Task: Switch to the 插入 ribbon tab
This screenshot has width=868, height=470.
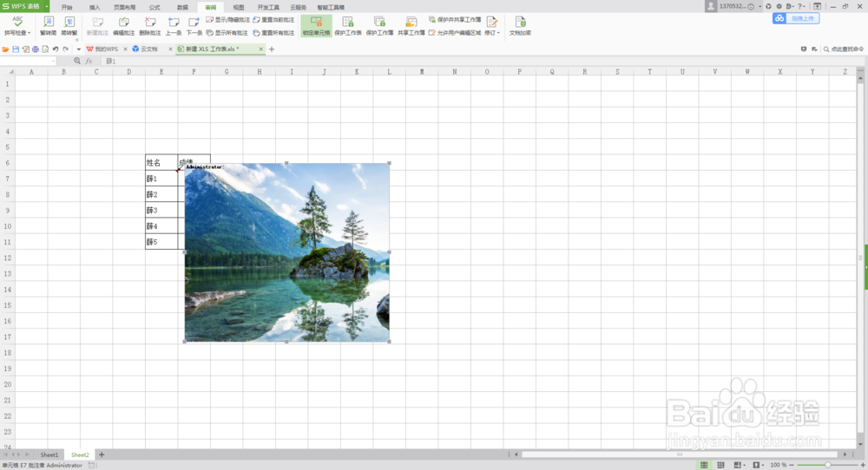Action: (x=95, y=7)
